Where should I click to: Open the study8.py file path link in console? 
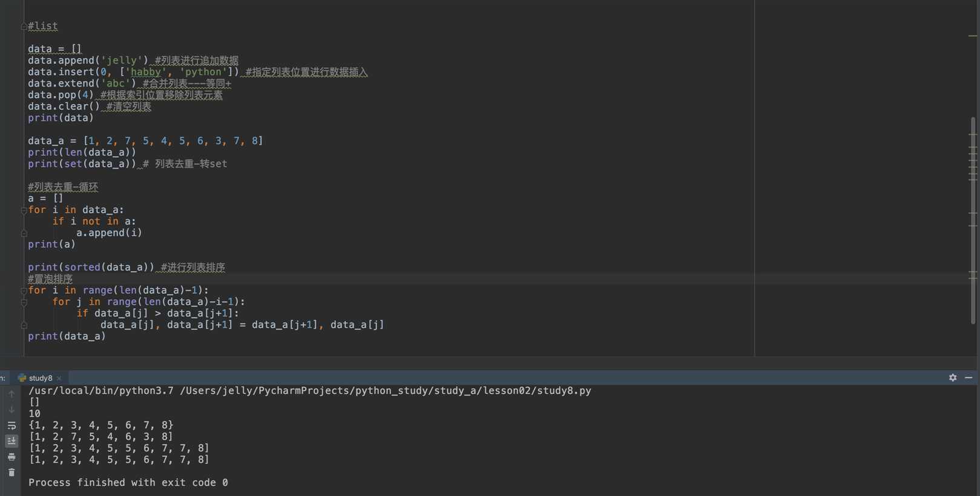(385, 391)
